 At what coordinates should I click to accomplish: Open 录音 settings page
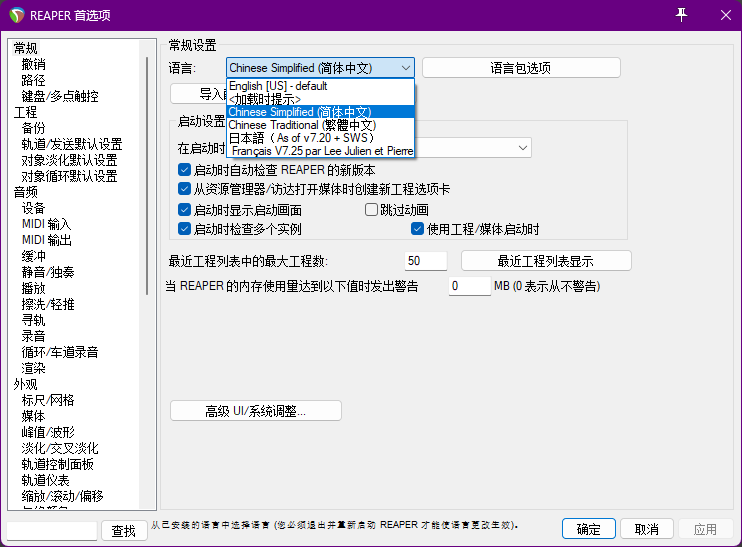click(34, 336)
